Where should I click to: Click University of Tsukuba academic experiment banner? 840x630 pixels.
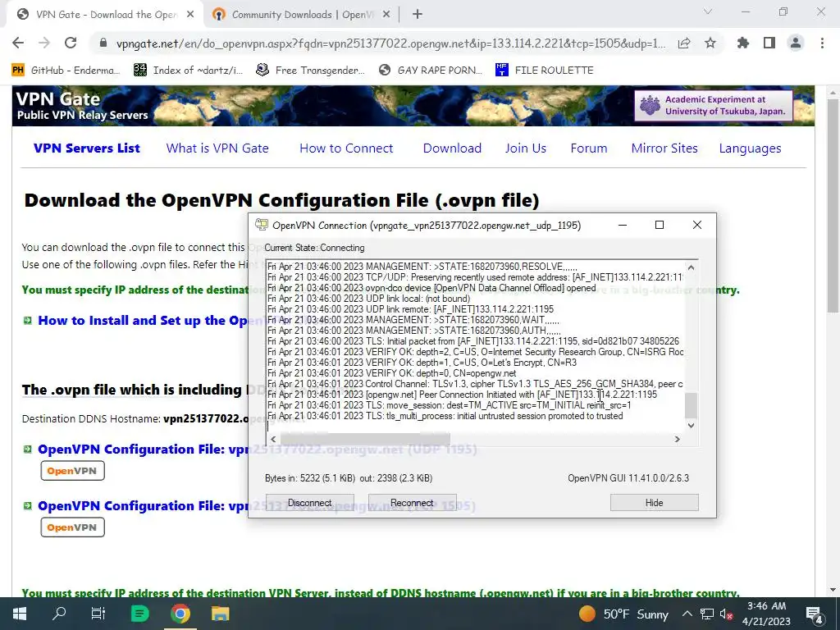tap(714, 106)
